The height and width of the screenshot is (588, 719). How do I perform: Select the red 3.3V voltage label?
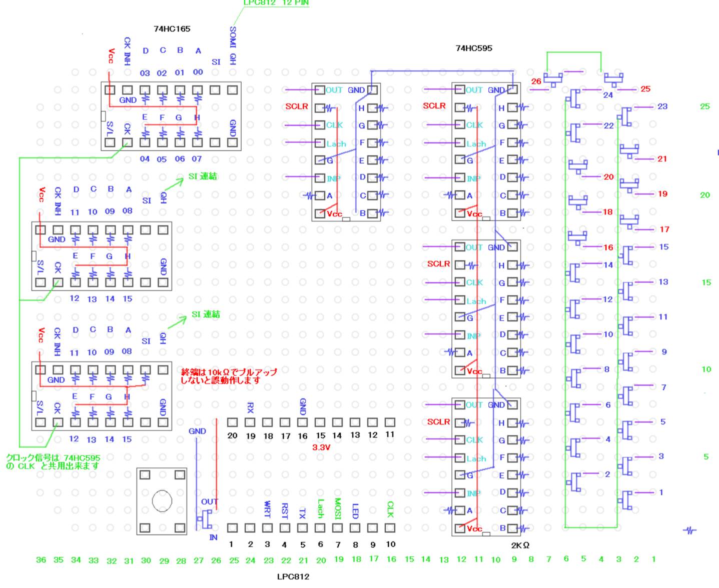[x=321, y=447]
